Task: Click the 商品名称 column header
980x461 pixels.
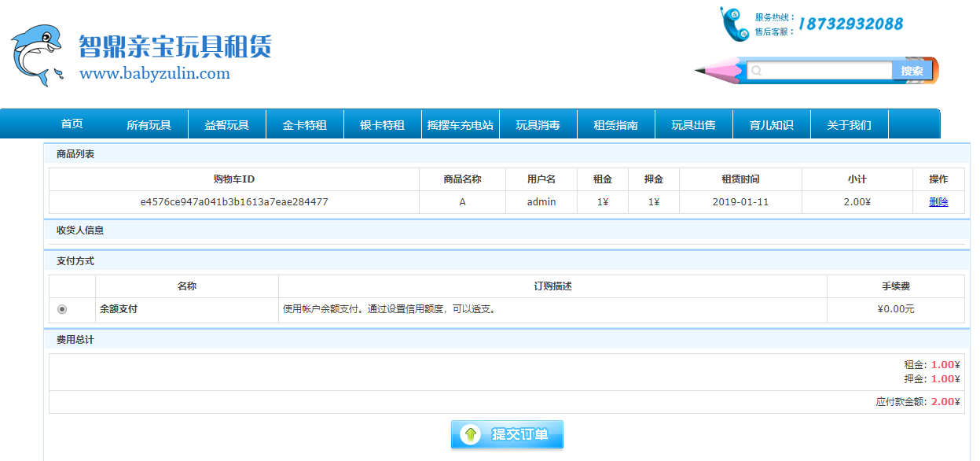Action: 462,179
